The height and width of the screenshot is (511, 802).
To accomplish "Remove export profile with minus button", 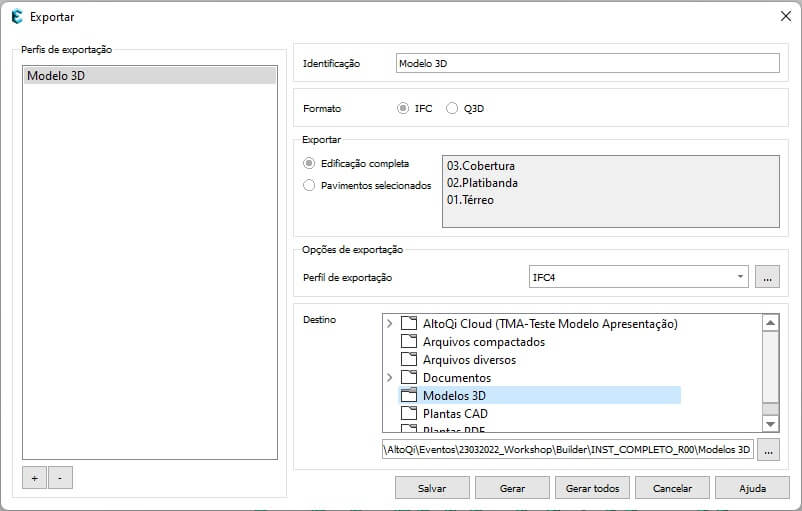I will pyautogui.click(x=60, y=478).
